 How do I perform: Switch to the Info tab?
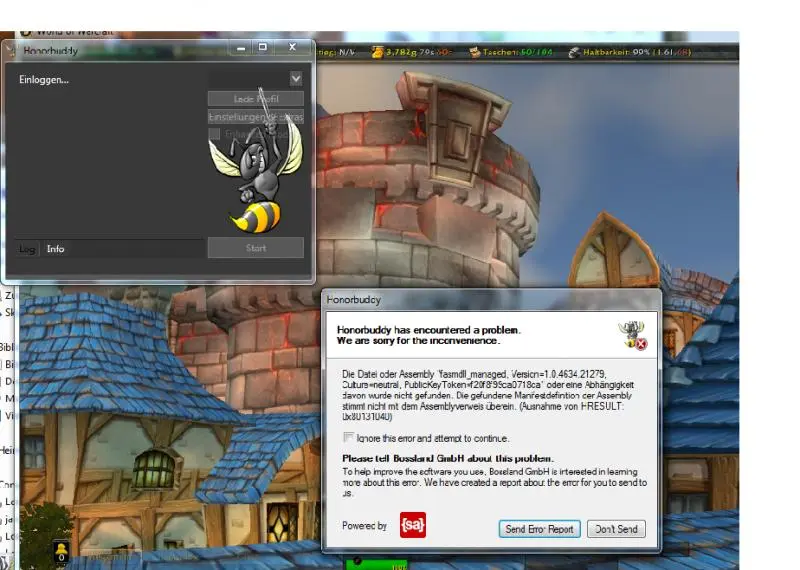click(56, 249)
